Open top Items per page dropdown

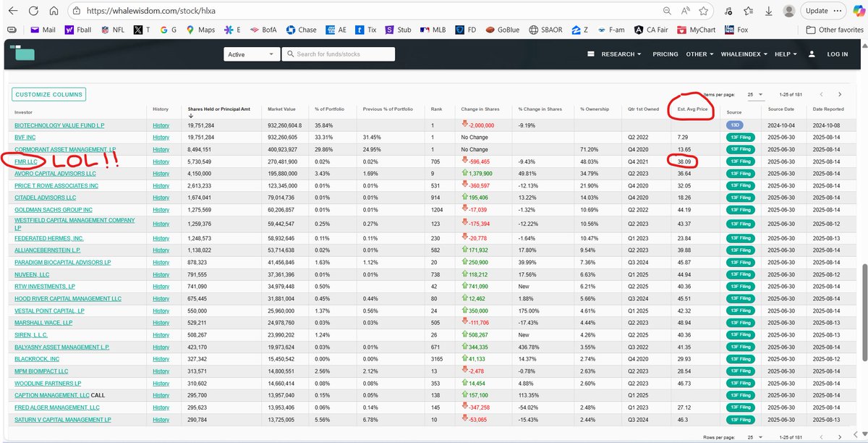[755, 94]
